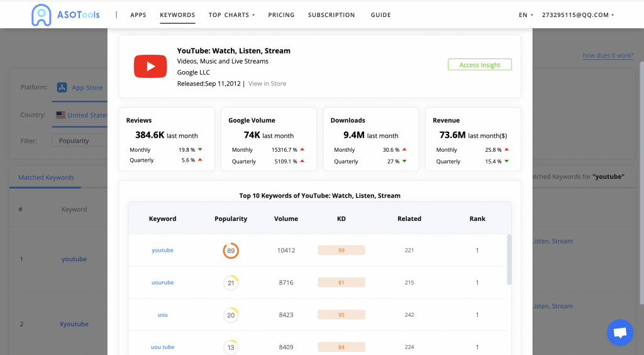Open the Popularity filter dropdown
The width and height of the screenshot is (644, 355).
point(79,140)
